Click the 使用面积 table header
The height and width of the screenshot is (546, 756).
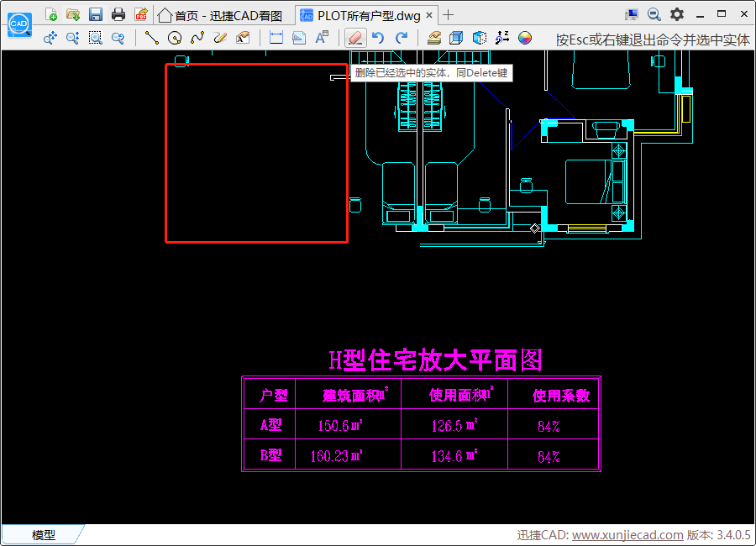point(461,395)
